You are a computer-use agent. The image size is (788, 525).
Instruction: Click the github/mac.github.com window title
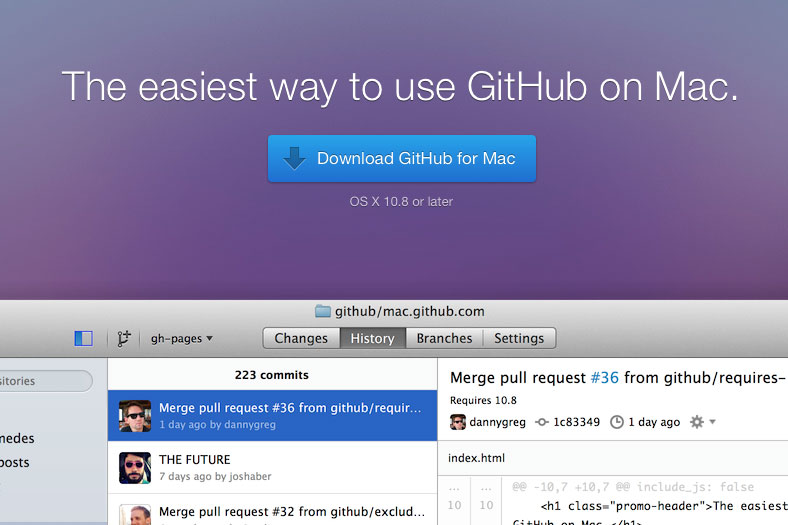[410, 311]
